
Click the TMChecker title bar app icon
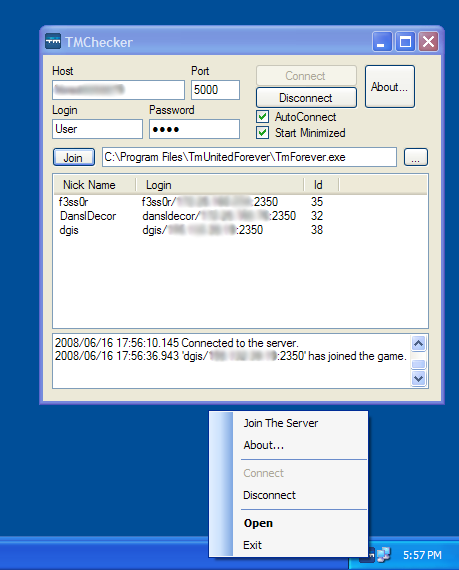point(53,42)
